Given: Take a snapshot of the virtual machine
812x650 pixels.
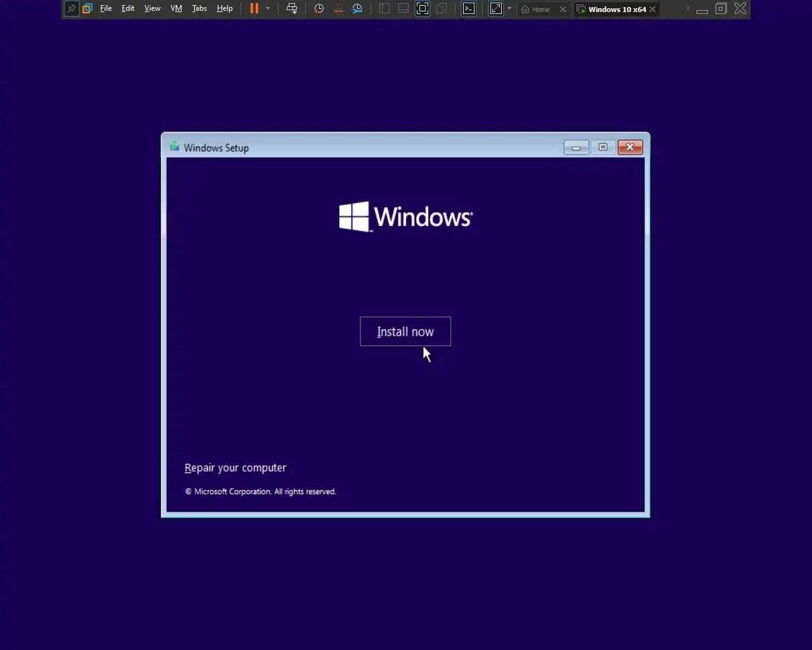Looking at the screenshot, I should click(319, 9).
